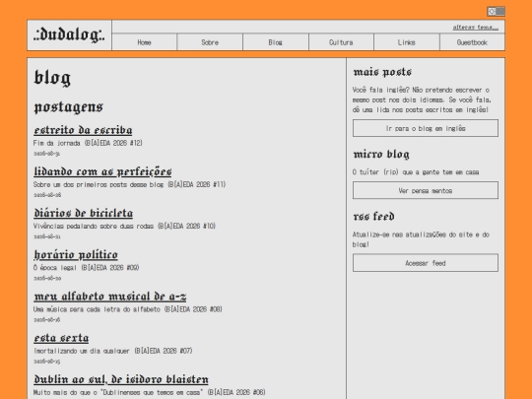The image size is (532, 399).
Task: Open the post 'lidando com as perfeições'
Action: (x=102, y=171)
